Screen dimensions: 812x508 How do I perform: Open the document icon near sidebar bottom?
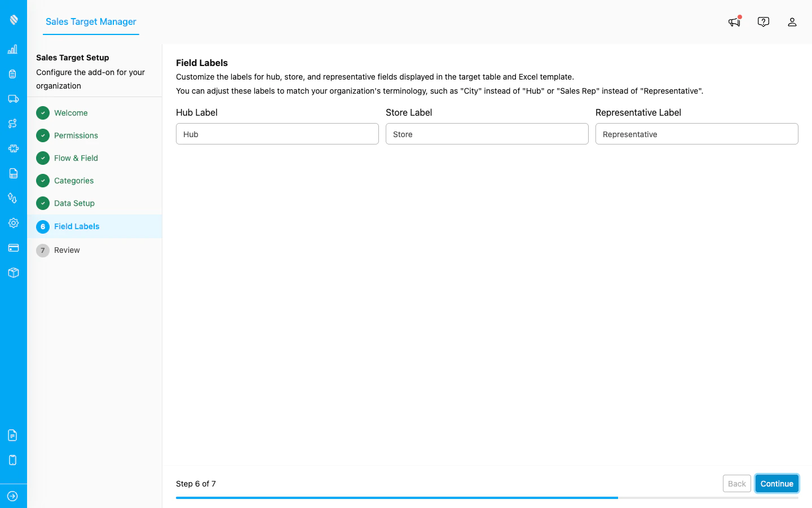click(13, 435)
